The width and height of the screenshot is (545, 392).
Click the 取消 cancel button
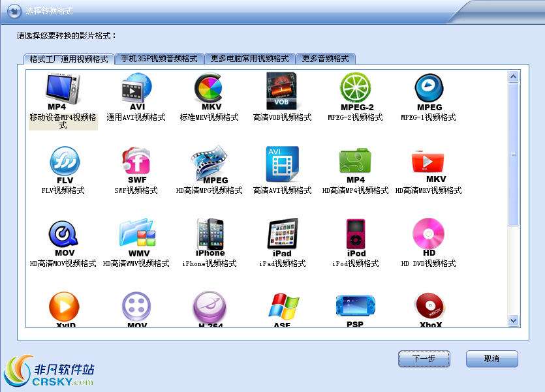[491, 359]
